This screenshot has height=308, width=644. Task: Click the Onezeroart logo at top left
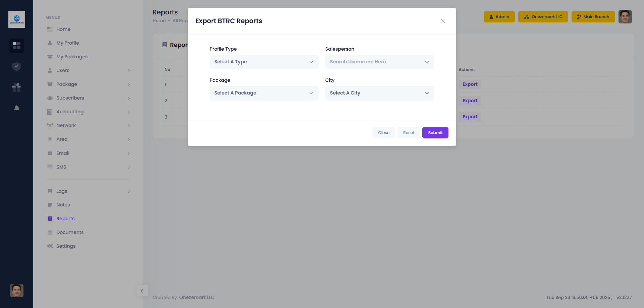click(x=16, y=19)
